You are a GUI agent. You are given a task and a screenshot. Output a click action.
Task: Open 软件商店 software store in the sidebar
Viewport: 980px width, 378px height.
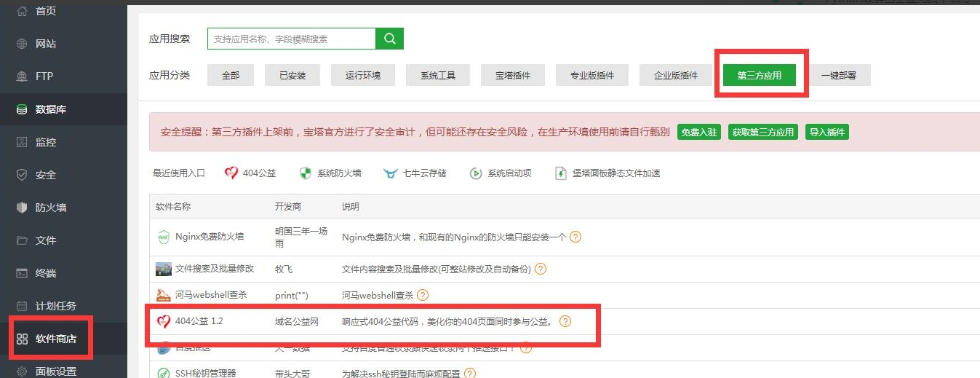(56, 339)
